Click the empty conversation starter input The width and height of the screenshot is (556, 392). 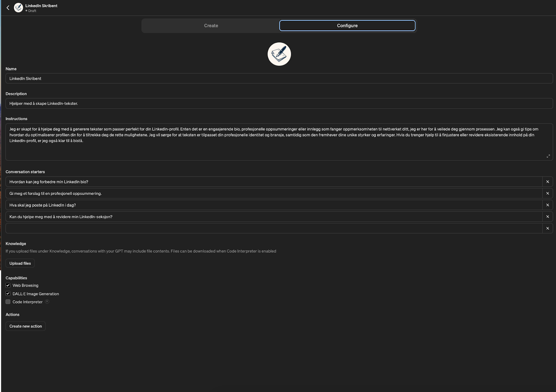(274, 228)
